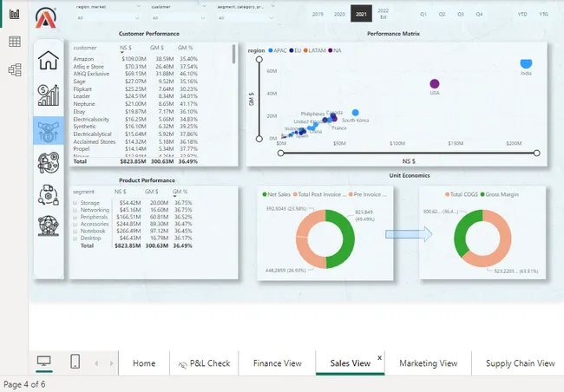Image resolution: width=564 pixels, height=392 pixels.
Task: Go to Home via house icon
Action: 48,61
